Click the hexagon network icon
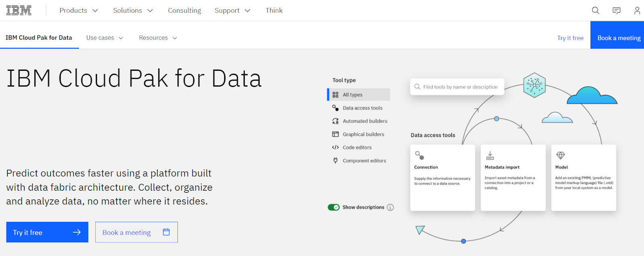The image size is (644, 256). tap(534, 85)
